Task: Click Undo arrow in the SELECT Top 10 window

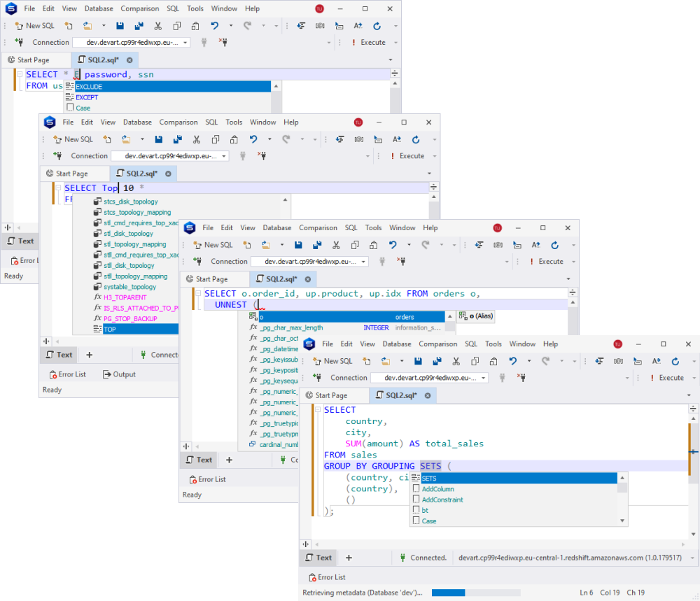Action: [253, 139]
